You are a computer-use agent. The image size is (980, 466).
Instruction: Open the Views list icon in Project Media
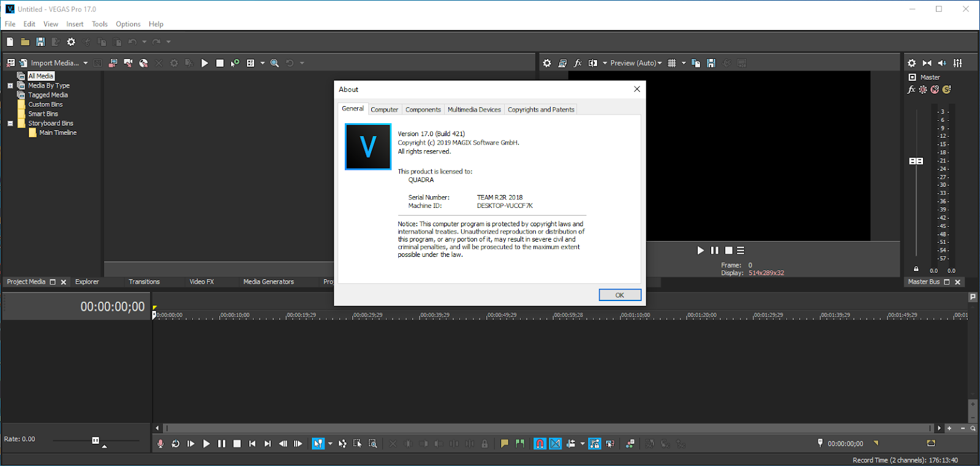coord(251,63)
